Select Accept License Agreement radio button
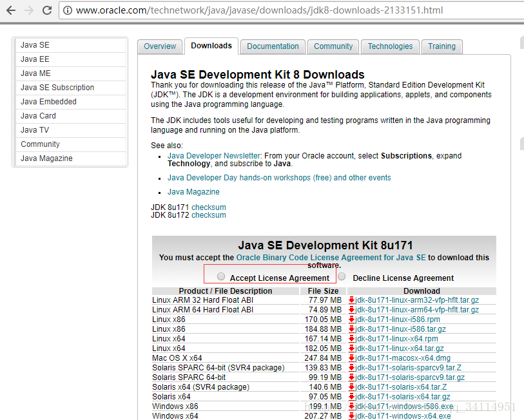 tap(221, 276)
